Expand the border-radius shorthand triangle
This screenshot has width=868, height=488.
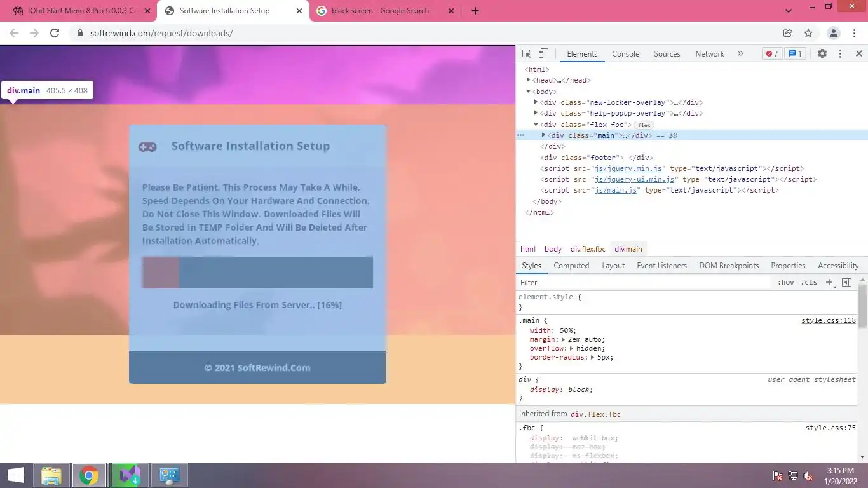pos(593,358)
